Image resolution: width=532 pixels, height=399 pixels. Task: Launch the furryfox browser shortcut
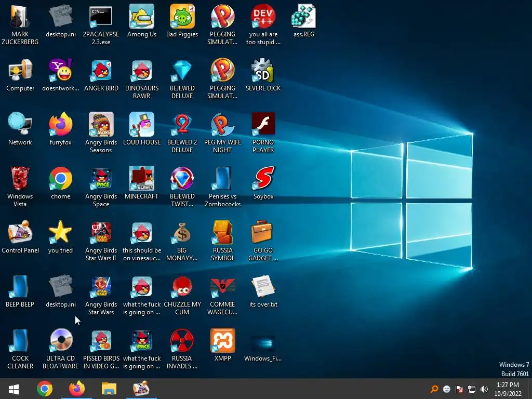tap(60, 129)
